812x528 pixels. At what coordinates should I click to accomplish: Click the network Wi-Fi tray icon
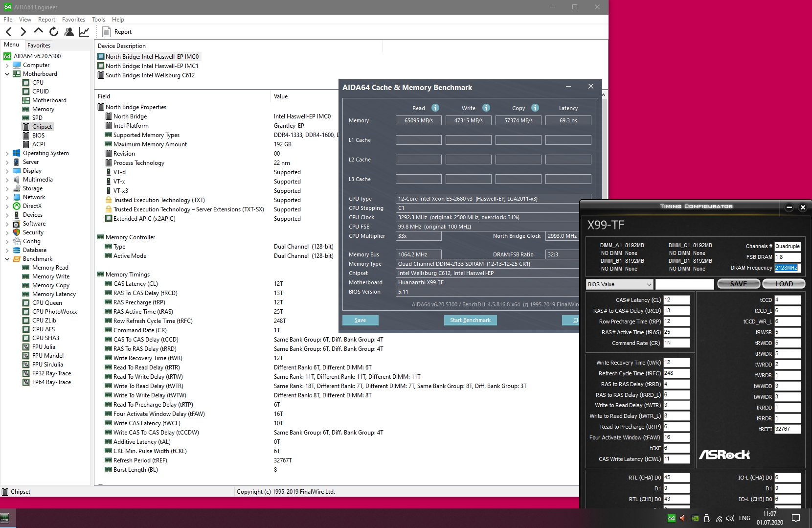719,518
